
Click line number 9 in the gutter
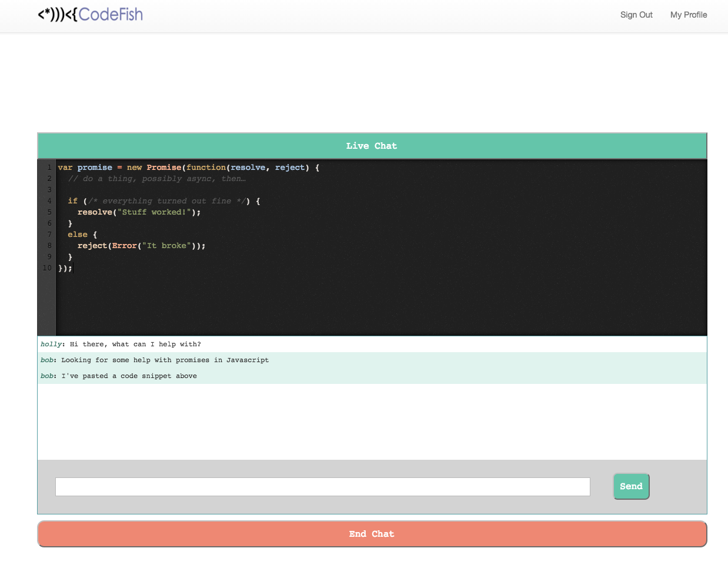(x=49, y=257)
